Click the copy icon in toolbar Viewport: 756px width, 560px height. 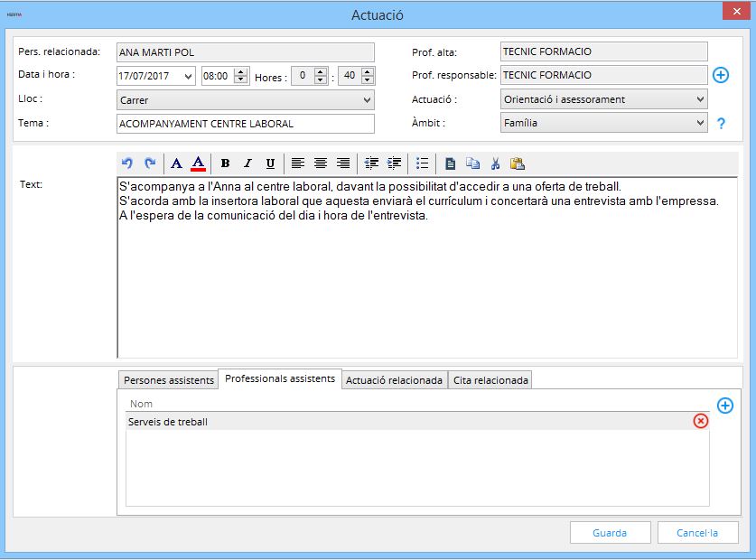coord(472,163)
